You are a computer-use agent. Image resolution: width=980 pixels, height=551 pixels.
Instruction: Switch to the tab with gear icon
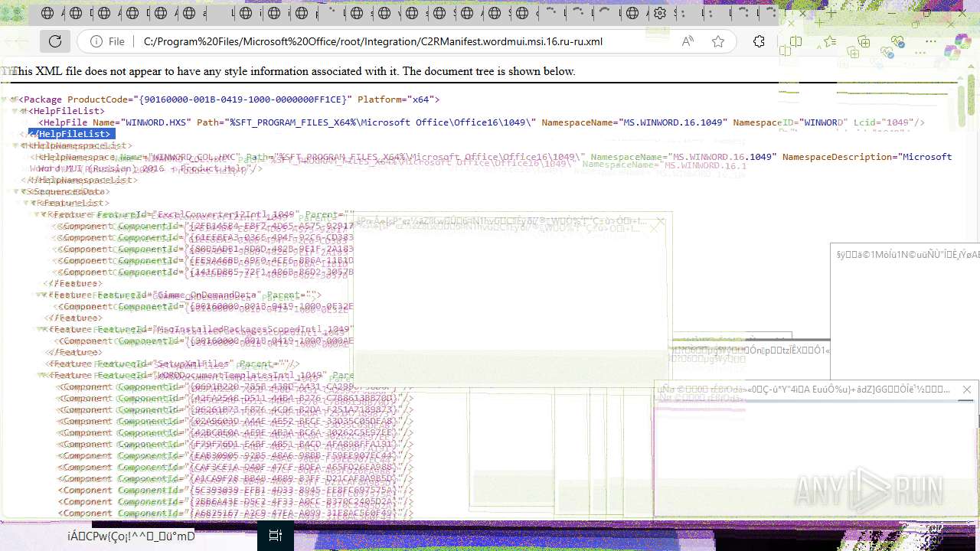(660, 13)
